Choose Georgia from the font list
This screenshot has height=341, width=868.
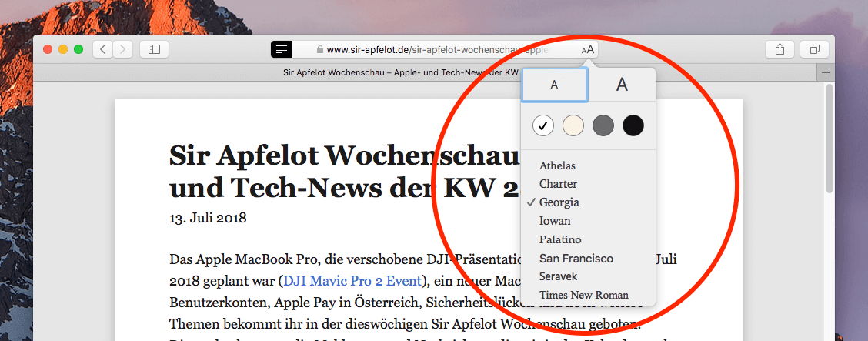pyautogui.click(x=559, y=202)
